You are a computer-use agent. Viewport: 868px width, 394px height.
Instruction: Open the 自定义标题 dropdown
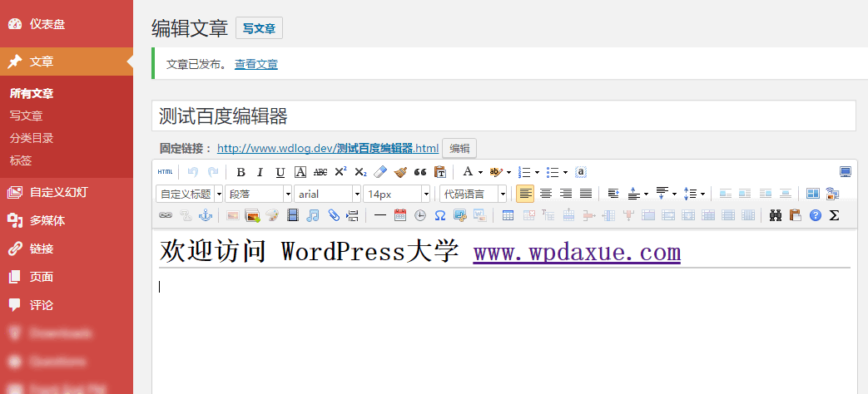(x=190, y=194)
